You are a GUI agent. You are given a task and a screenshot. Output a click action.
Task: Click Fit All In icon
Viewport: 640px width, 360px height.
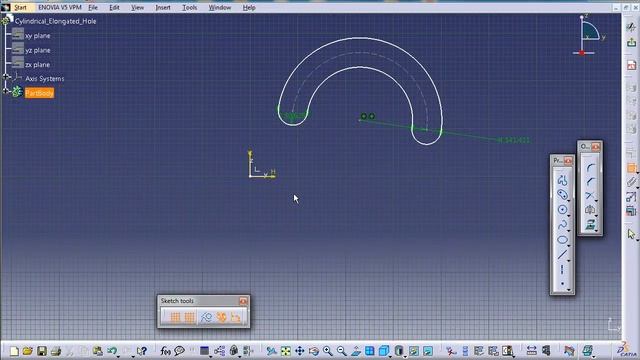(286, 351)
